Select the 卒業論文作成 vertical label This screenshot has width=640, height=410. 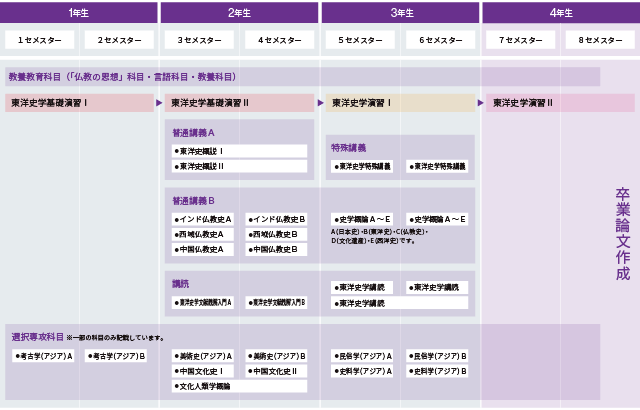(x=623, y=234)
